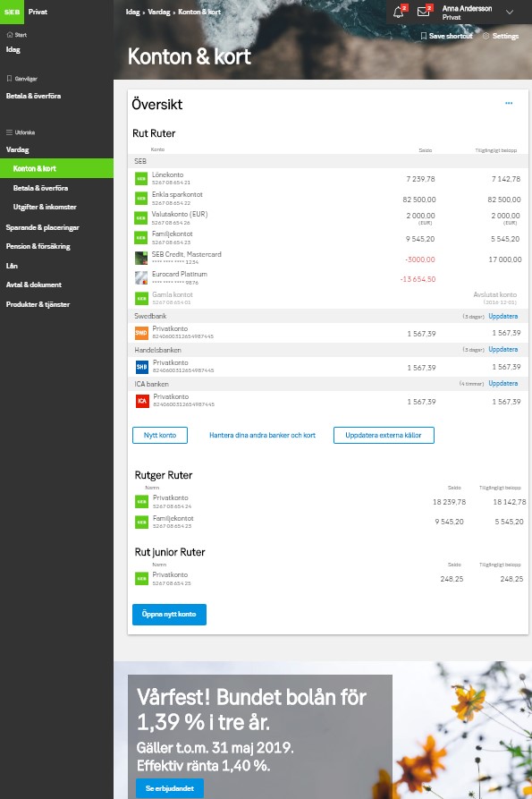Image resolution: width=532 pixels, height=799 pixels.
Task: Open the Valutakonto (EUR) account
Action: [180, 214]
